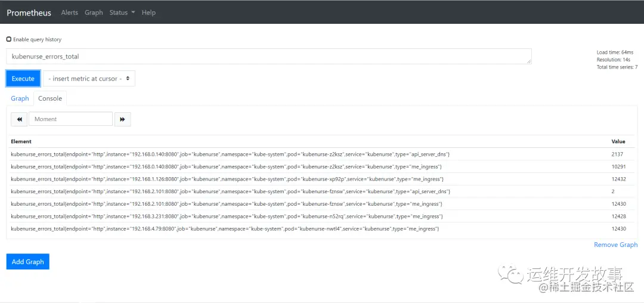Viewport: 644px width, 303px height.
Task: Select row for pod kubenurse-xp92p
Action: (x=321, y=179)
